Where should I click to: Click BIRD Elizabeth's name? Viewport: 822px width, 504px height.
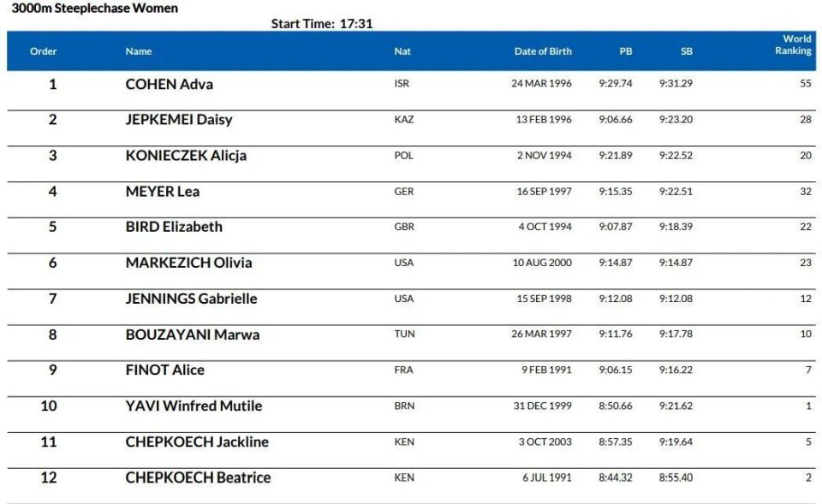point(174,227)
